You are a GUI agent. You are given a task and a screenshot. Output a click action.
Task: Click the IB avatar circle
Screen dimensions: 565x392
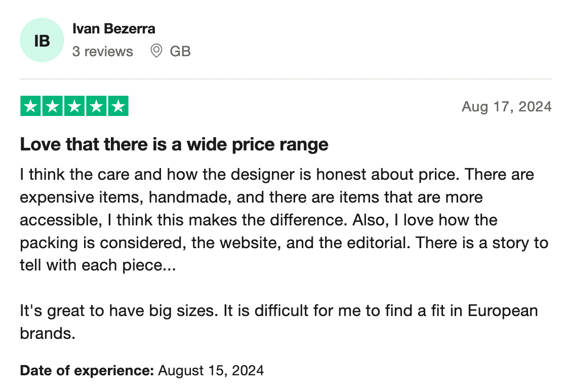click(42, 41)
